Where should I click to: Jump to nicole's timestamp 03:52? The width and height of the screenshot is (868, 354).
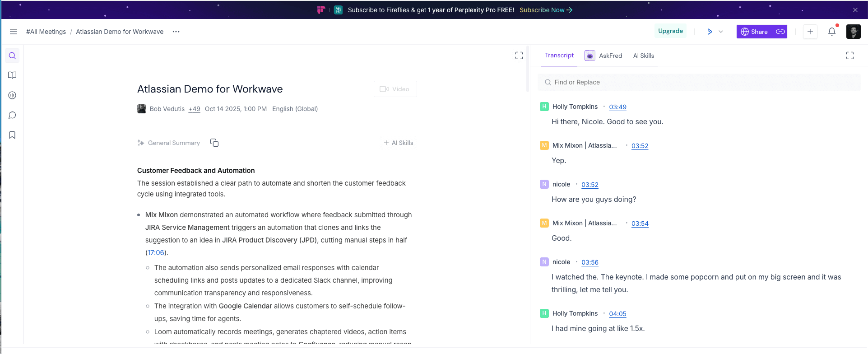click(x=589, y=185)
